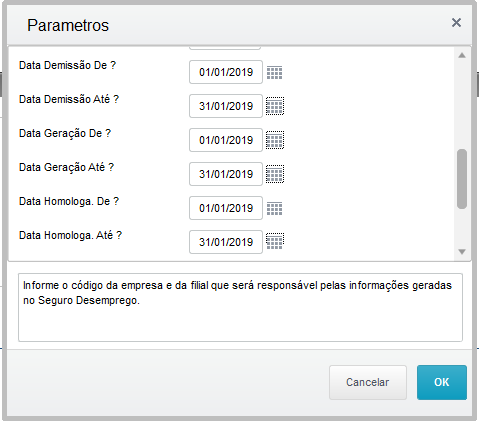The height and width of the screenshot is (423, 479).
Task: Click the Data Demissão Até date field
Action: pos(226,106)
